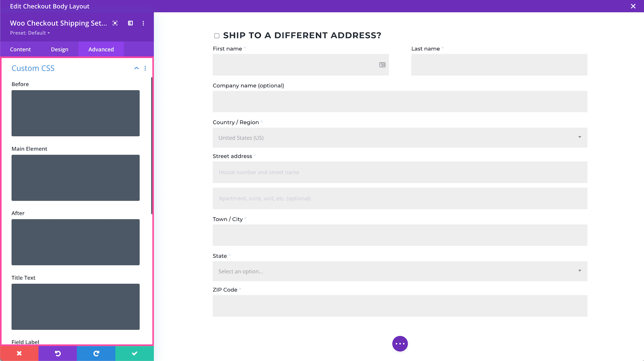The height and width of the screenshot is (361, 644).
Task: Save changes with the green checkmark
Action: point(134,353)
